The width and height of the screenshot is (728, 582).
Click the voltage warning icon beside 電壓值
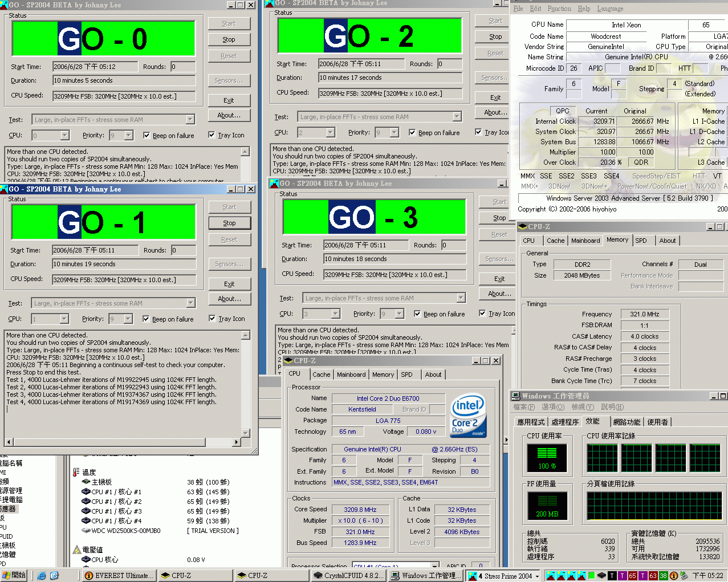click(76, 550)
